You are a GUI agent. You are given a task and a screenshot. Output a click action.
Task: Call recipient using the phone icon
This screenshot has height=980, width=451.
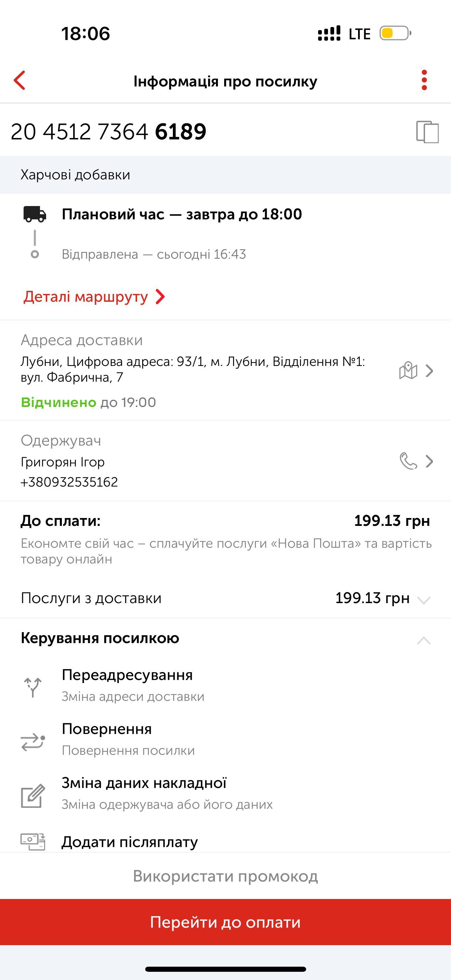408,461
